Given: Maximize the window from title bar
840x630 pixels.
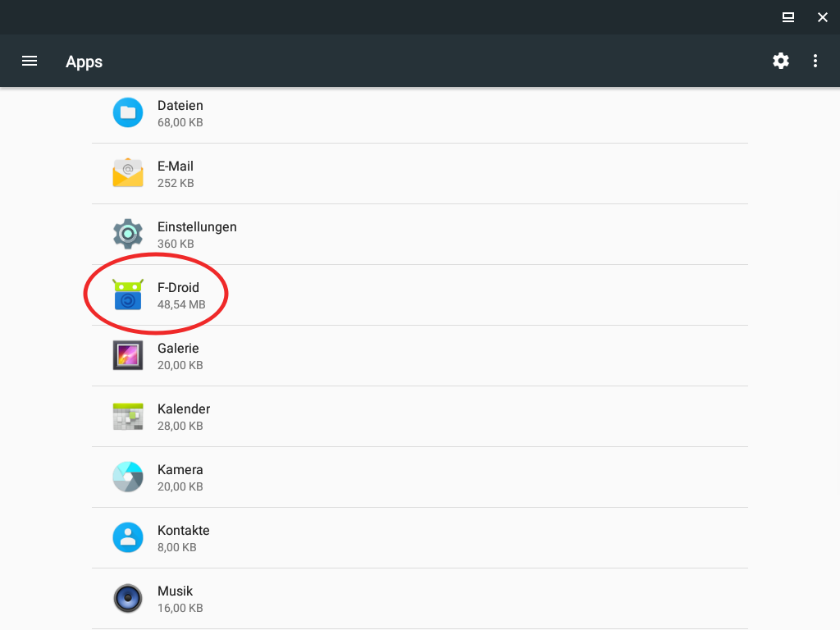Looking at the screenshot, I should [787, 16].
